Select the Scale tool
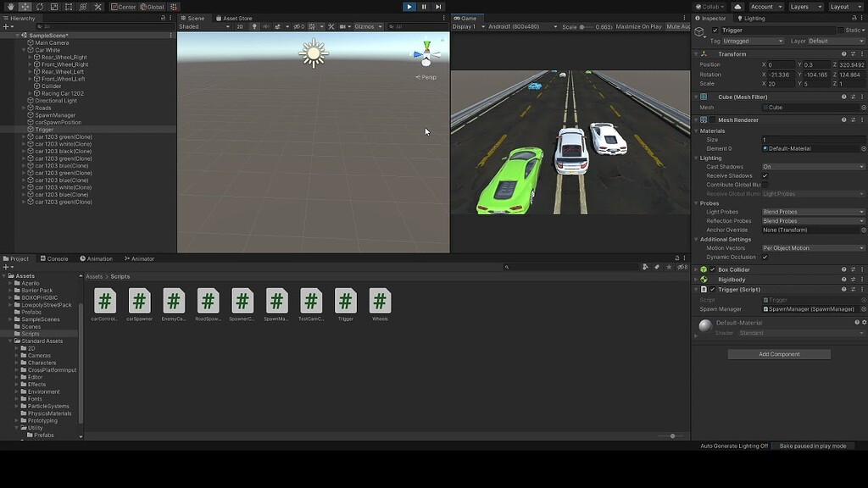This screenshot has width=868, height=488. pos(54,7)
